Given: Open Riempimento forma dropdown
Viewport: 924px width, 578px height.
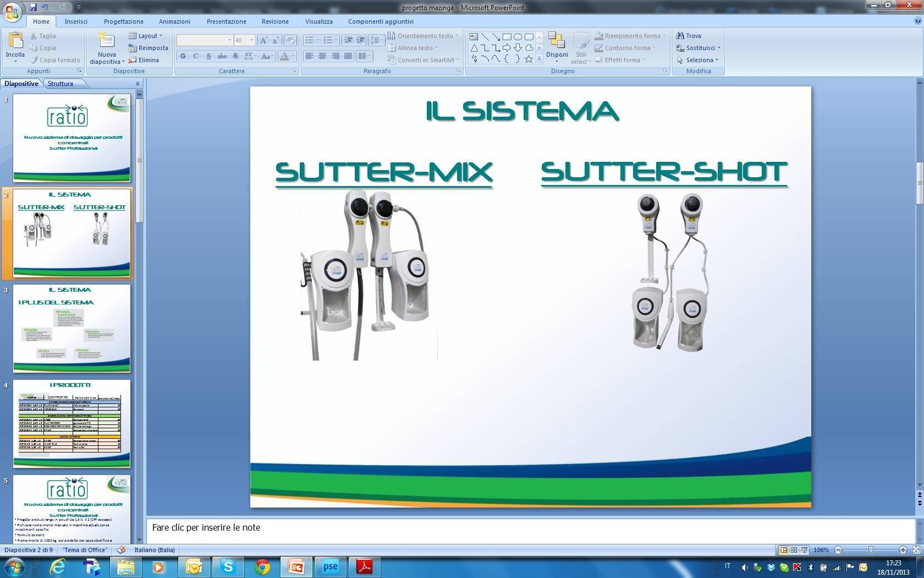Looking at the screenshot, I should click(630, 36).
